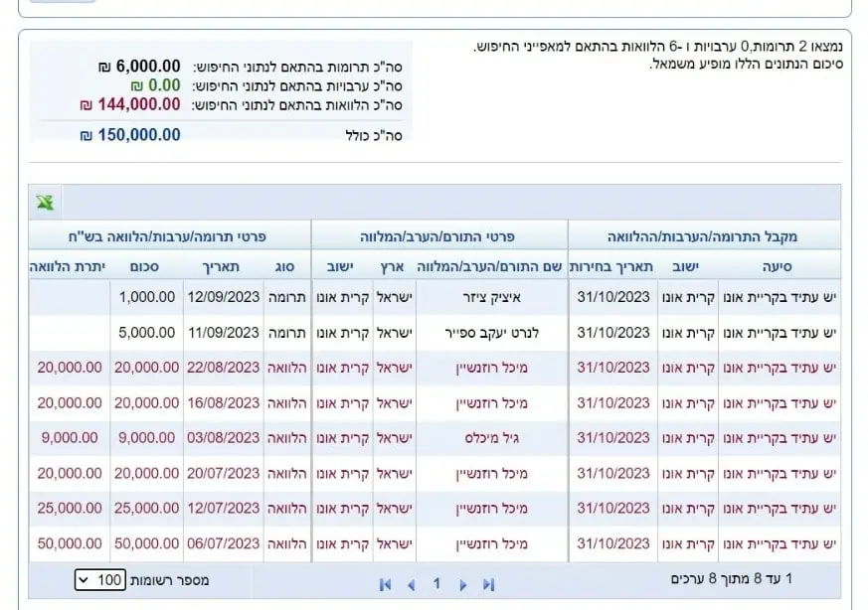Go to previous page of results
The width and height of the screenshot is (868, 610).
[x=411, y=584]
